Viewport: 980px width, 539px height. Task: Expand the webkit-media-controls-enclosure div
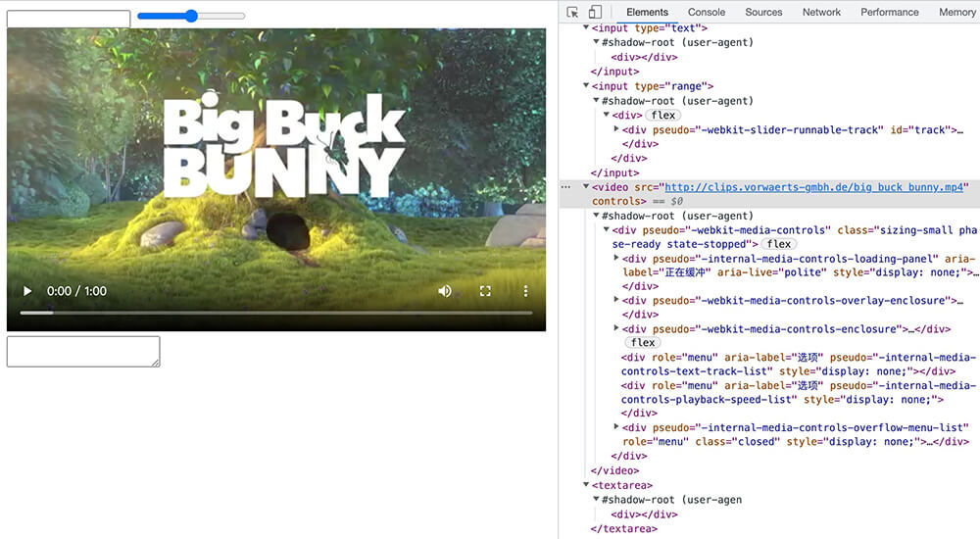(x=616, y=328)
